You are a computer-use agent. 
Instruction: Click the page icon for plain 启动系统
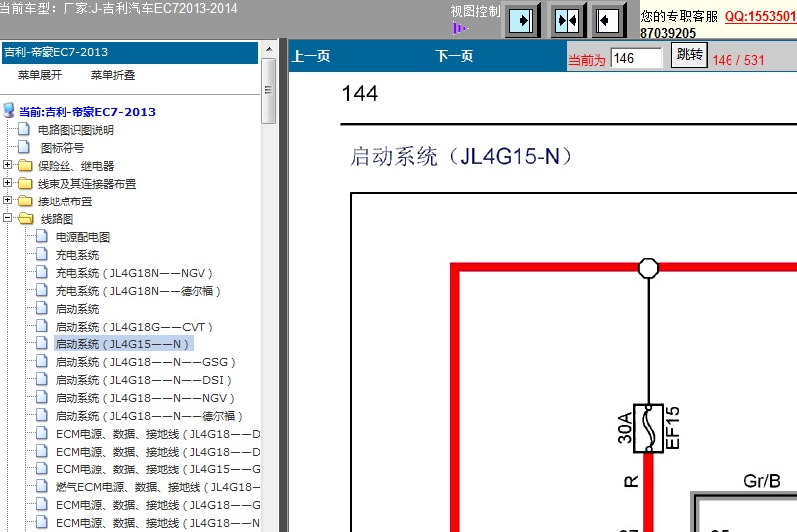[x=42, y=308]
